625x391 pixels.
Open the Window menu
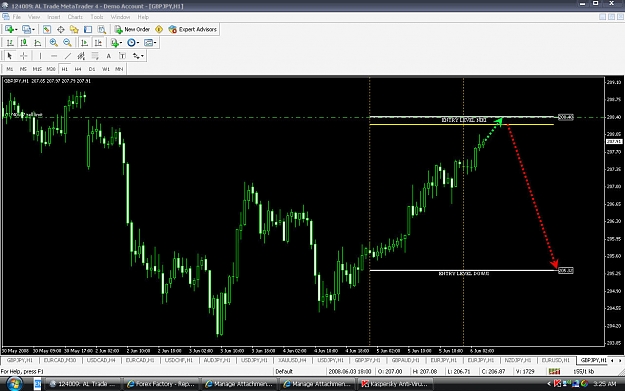click(120, 17)
